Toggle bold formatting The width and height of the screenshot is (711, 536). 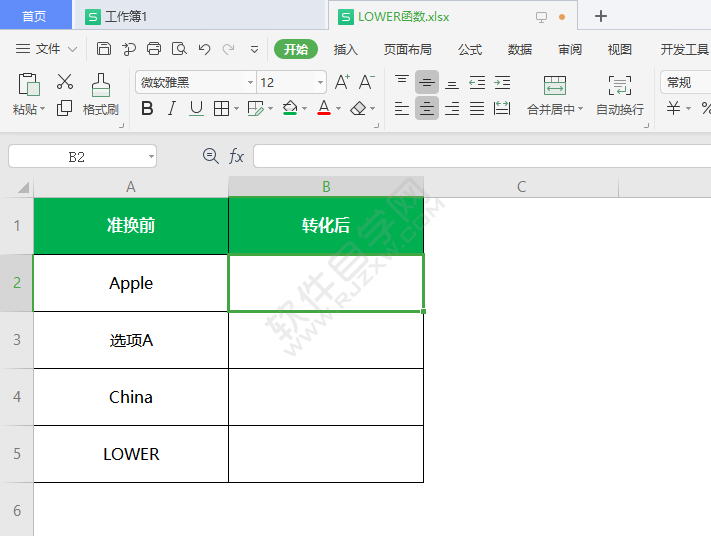point(147,108)
